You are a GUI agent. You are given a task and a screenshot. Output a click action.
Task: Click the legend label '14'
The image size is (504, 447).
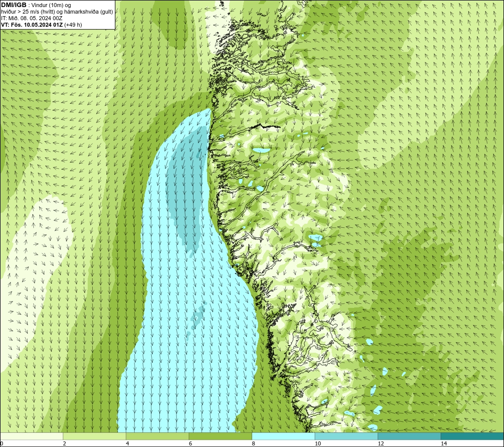click(444, 443)
